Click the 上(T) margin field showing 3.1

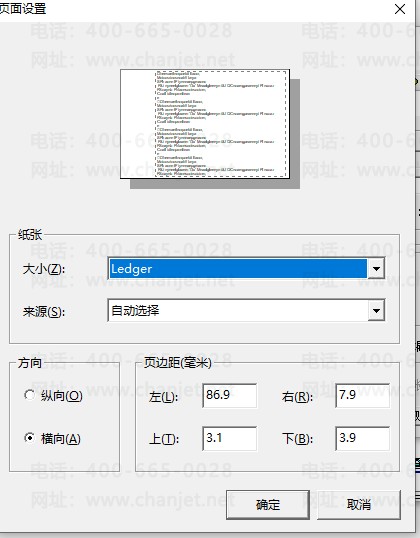(x=230, y=438)
